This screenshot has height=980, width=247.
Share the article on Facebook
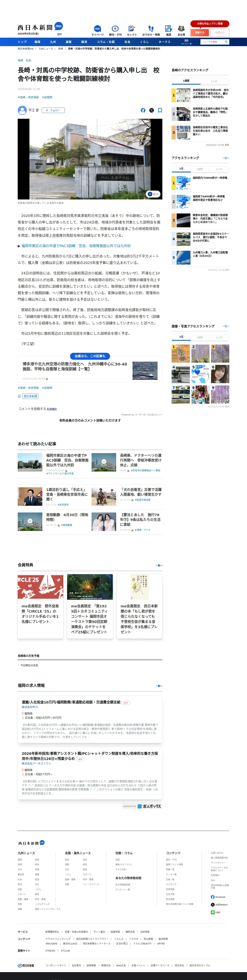pyautogui.click(x=143, y=110)
